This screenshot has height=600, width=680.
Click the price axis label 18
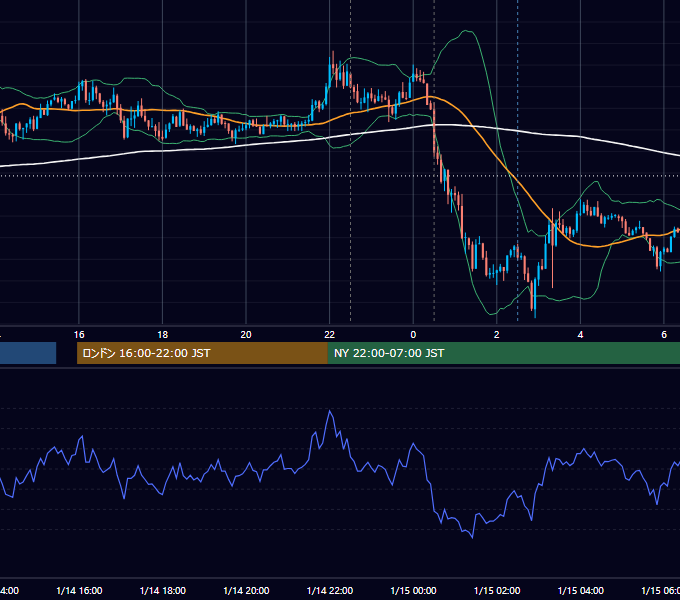(x=163, y=335)
